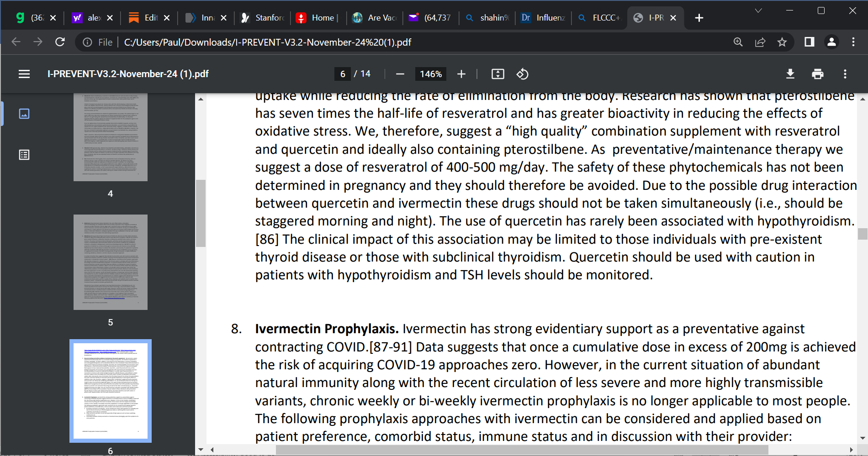Open the Chrome three-dot menu

pos(853,42)
